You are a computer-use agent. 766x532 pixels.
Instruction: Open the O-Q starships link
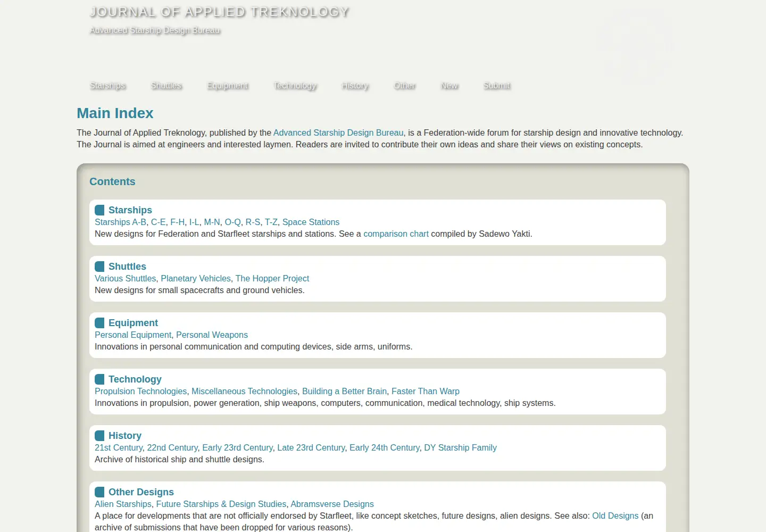232,222
